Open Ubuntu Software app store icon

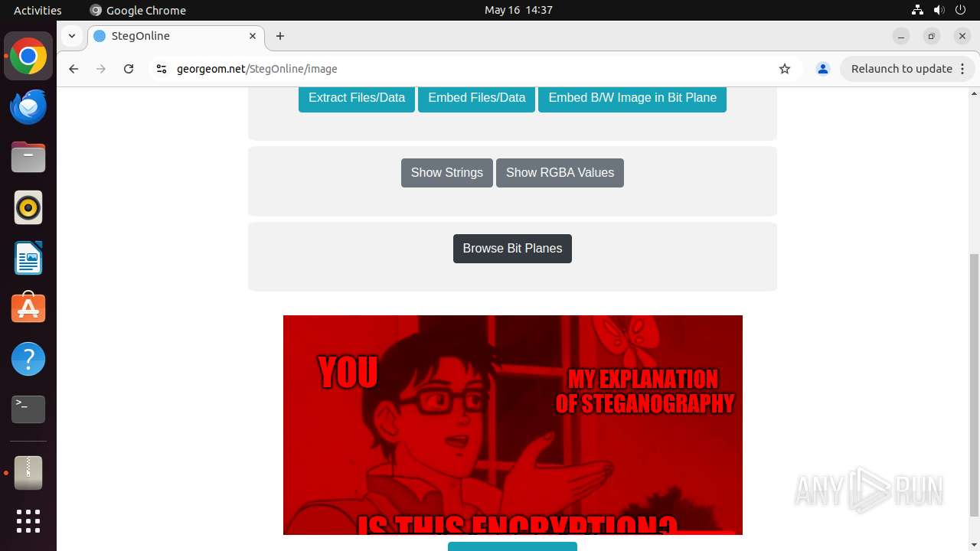click(x=28, y=308)
